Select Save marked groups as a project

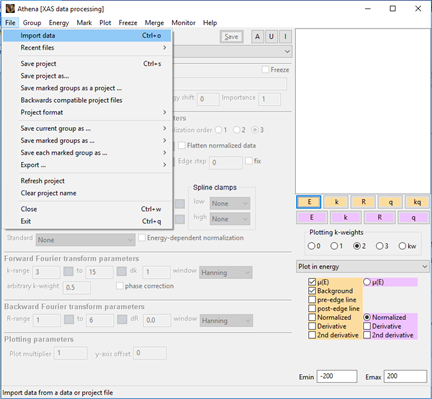point(87,88)
